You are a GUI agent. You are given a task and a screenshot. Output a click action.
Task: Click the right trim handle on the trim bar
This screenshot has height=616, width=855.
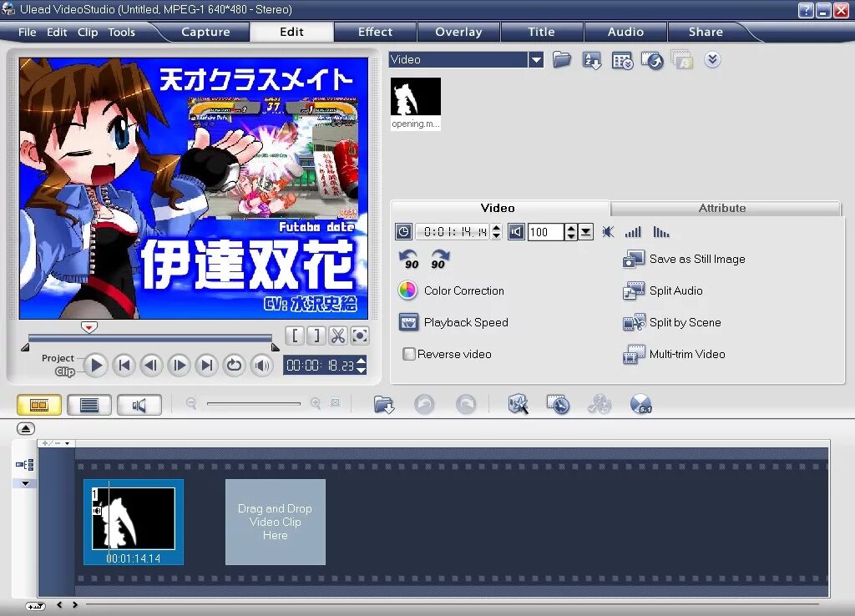coord(276,347)
